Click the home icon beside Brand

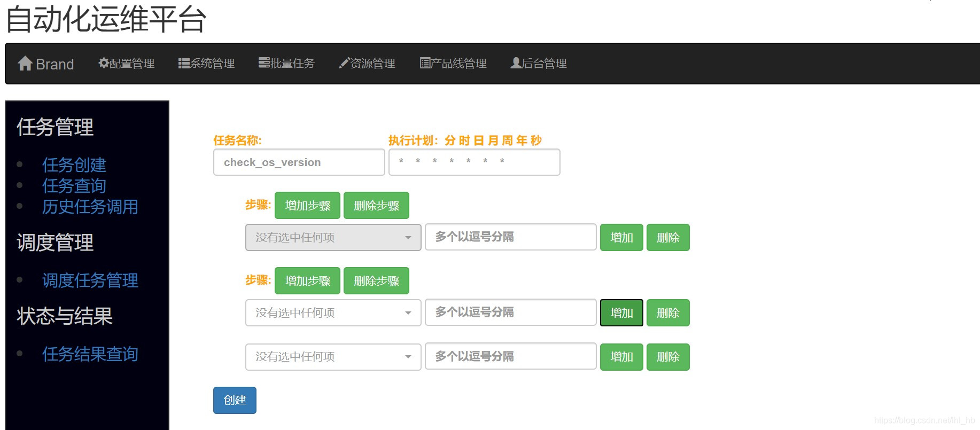pos(25,64)
